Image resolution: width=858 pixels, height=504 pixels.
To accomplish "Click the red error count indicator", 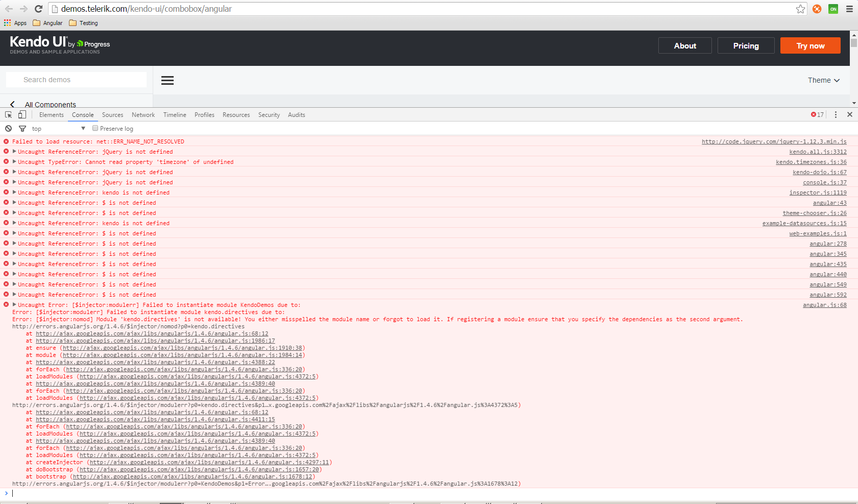I will point(817,115).
